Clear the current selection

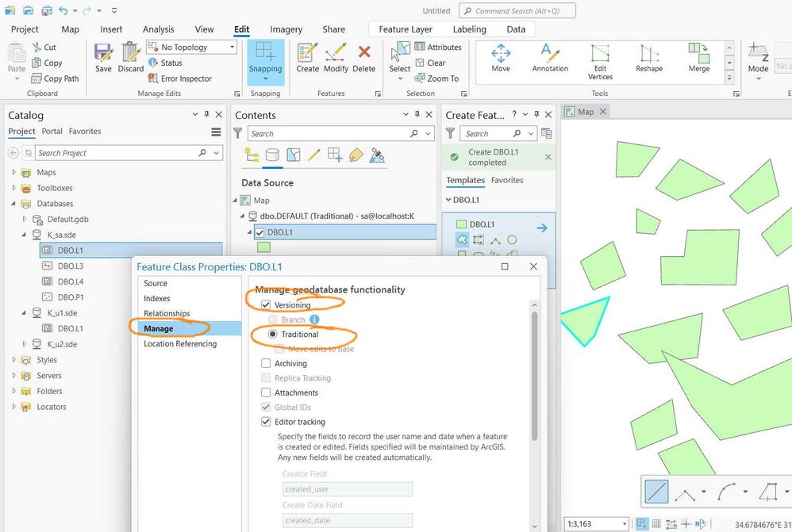tap(430, 63)
